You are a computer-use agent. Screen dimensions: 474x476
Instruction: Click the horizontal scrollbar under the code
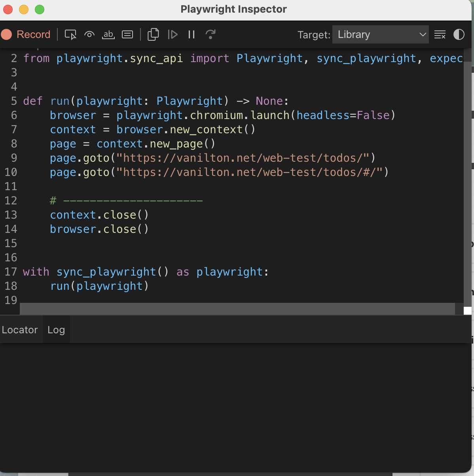click(x=237, y=308)
